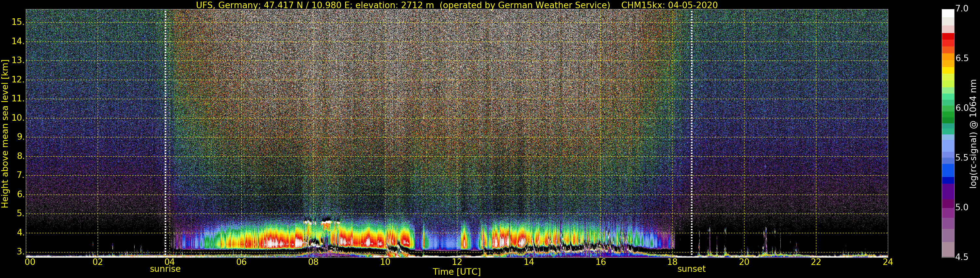This screenshot has height=278, width=980.
Task: Pick the yellow swatch on the colorbar
Action: click(x=948, y=70)
